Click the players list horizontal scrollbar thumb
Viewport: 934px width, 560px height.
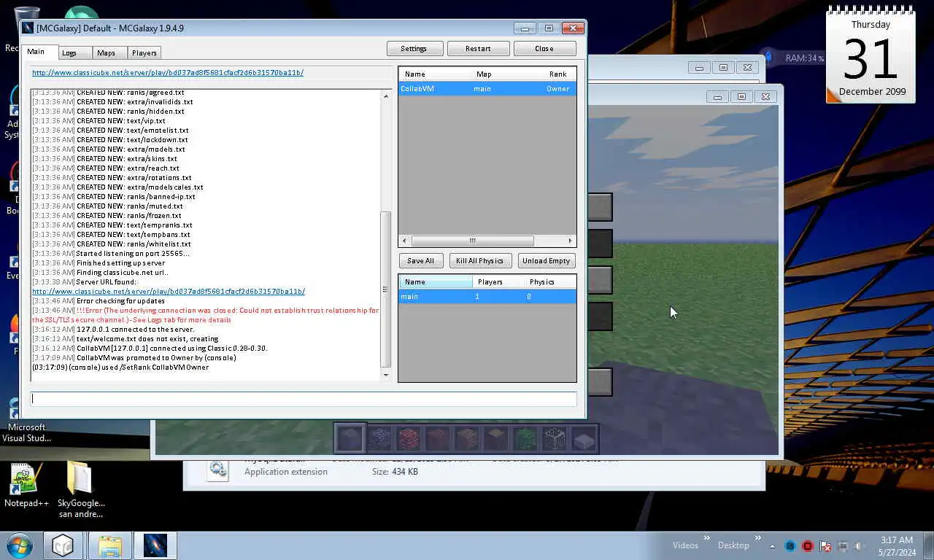pos(472,241)
